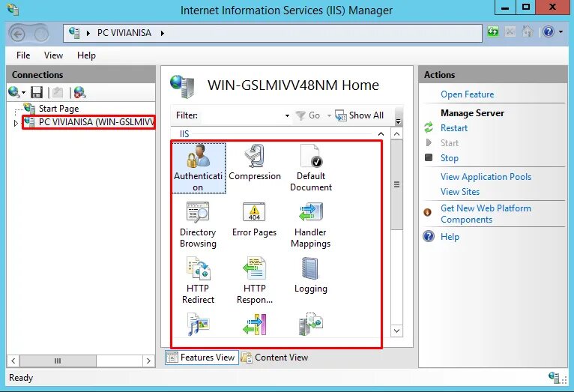Click Restart under Manage Server
Image resolution: width=574 pixels, height=392 pixels.
(x=454, y=128)
